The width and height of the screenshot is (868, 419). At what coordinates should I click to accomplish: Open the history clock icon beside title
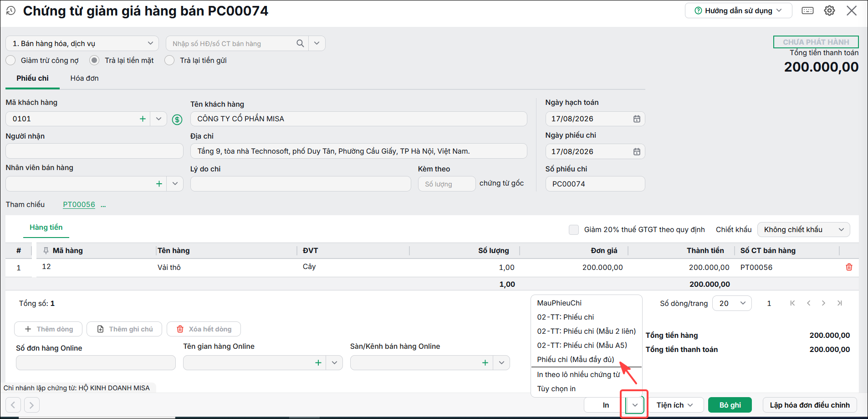(11, 10)
